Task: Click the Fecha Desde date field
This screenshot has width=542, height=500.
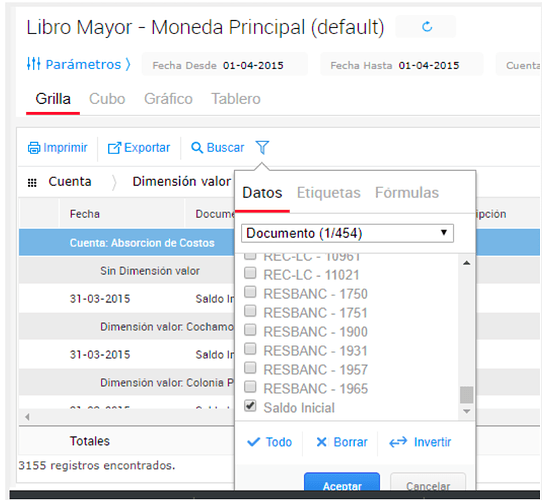Action: tap(225, 65)
